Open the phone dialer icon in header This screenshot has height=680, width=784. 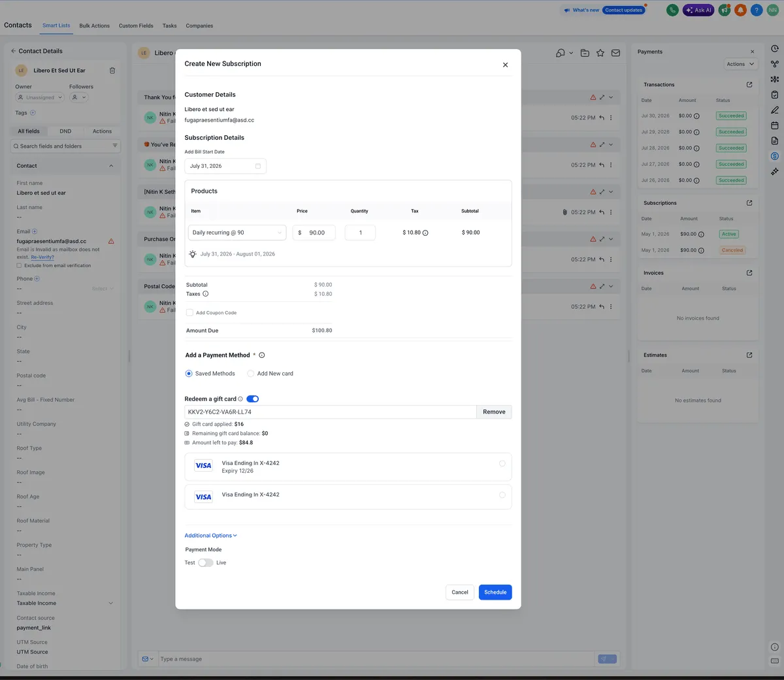[x=672, y=10]
